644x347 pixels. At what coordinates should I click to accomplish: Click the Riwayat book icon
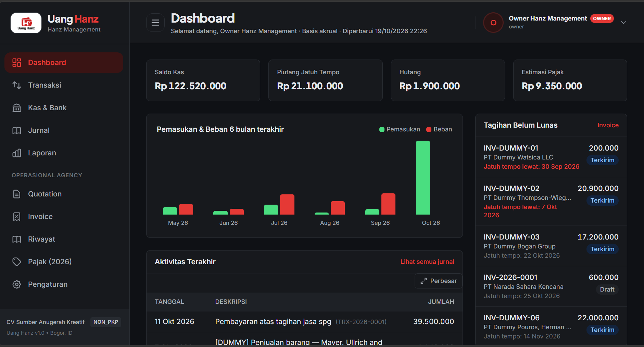17,239
